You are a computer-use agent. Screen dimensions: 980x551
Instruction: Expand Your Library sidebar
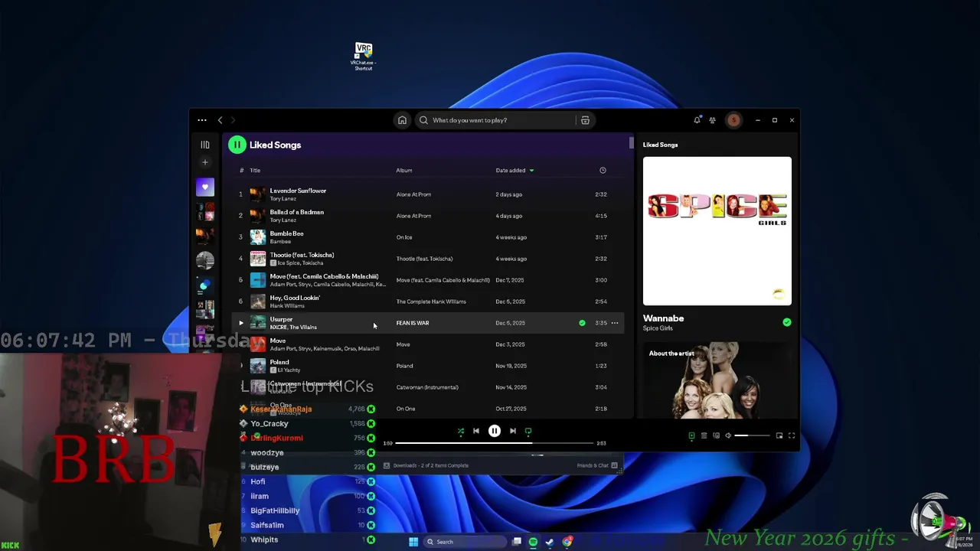coord(205,145)
